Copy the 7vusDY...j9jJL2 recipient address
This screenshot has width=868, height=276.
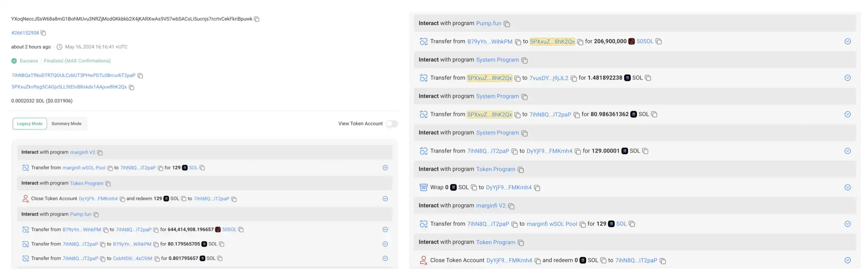pos(574,78)
